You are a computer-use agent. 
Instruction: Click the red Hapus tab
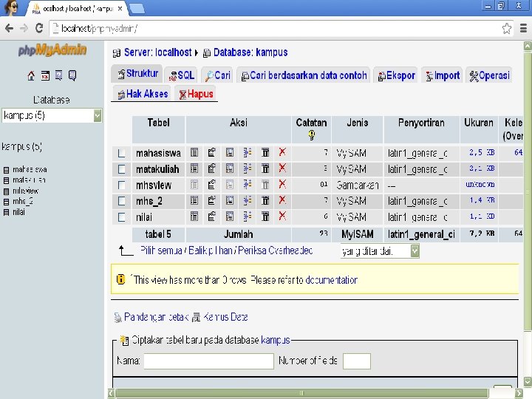point(196,94)
